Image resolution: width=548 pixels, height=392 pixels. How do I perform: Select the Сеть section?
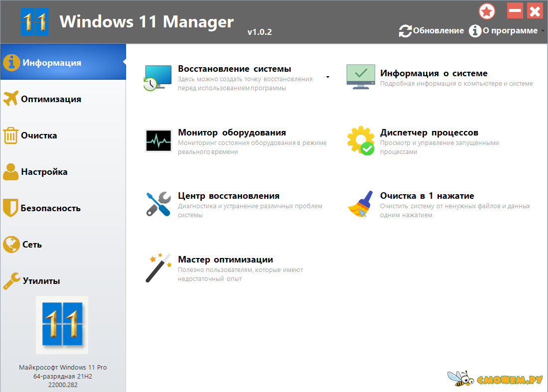click(63, 244)
